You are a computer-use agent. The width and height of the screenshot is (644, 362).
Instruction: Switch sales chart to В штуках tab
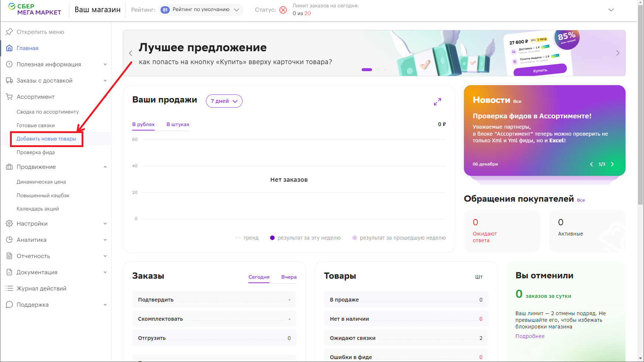[178, 125]
